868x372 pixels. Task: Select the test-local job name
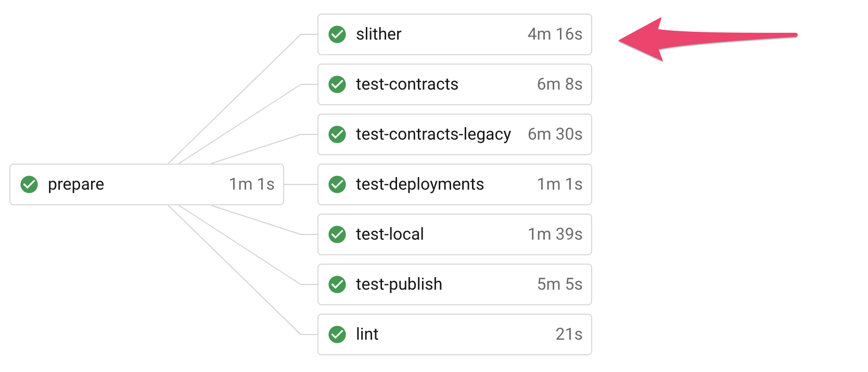tap(390, 234)
